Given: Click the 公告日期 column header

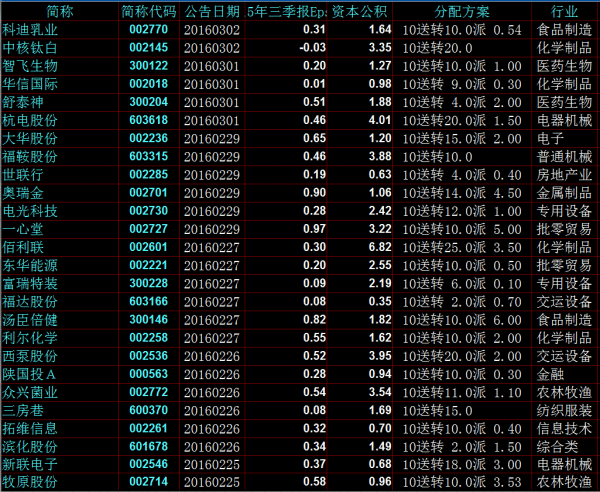Looking at the screenshot, I should 212,11.
